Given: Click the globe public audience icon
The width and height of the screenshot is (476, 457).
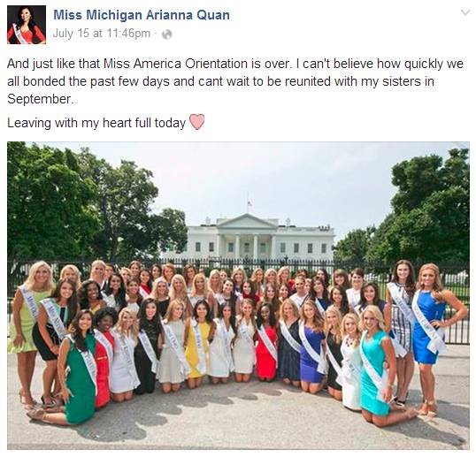Looking at the screenshot, I should click(167, 34).
